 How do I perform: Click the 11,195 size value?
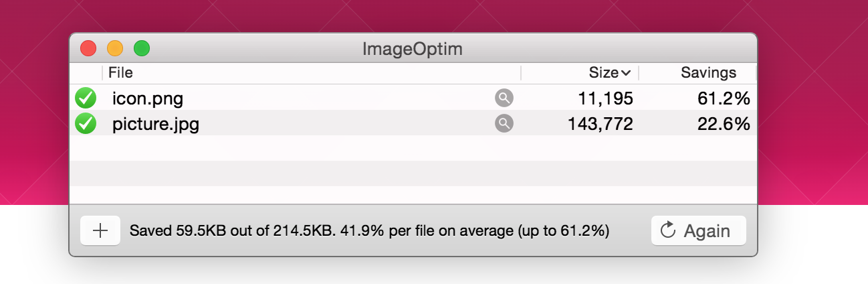pyautogui.click(x=604, y=99)
